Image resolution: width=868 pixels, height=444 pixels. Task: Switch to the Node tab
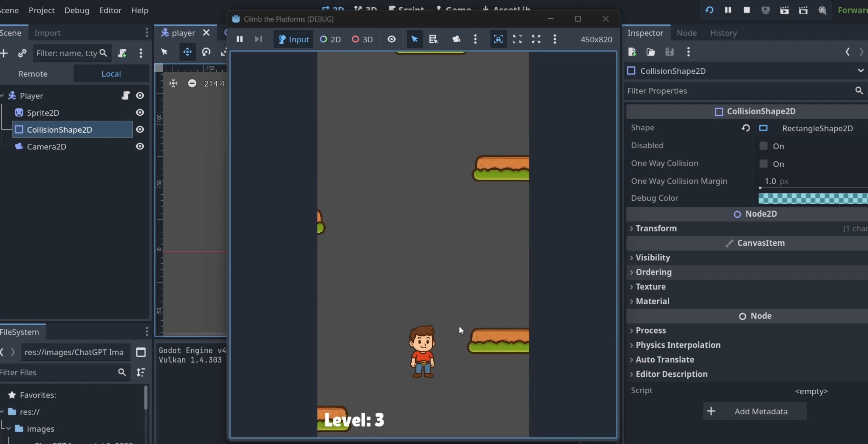(686, 33)
